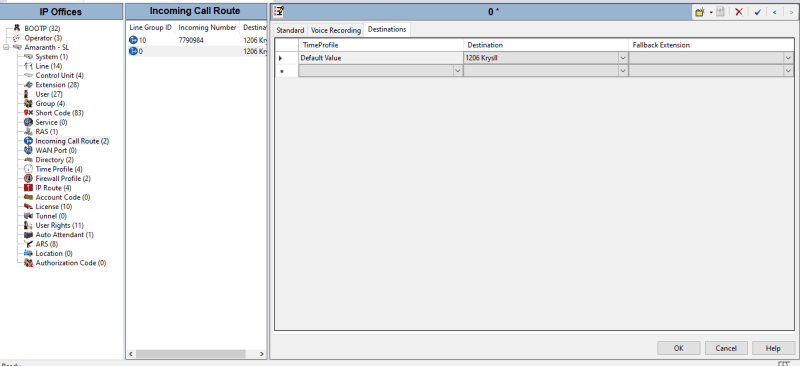Open Extension (28) node
The width and height of the screenshot is (800, 366).
[57, 85]
